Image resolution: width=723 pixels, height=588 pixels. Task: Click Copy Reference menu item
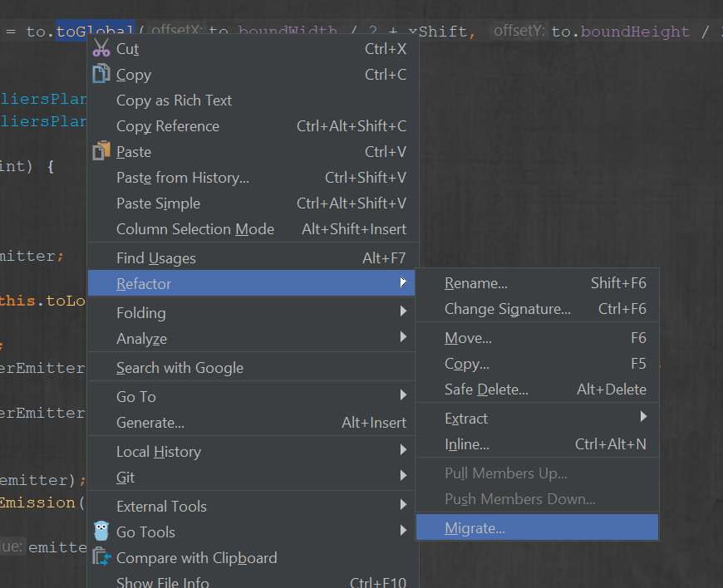pyautogui.click(x=168, y=126)
